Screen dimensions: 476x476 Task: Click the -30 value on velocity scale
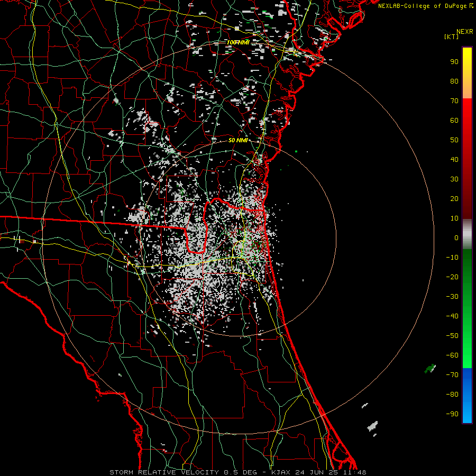[x=452, y=297]
